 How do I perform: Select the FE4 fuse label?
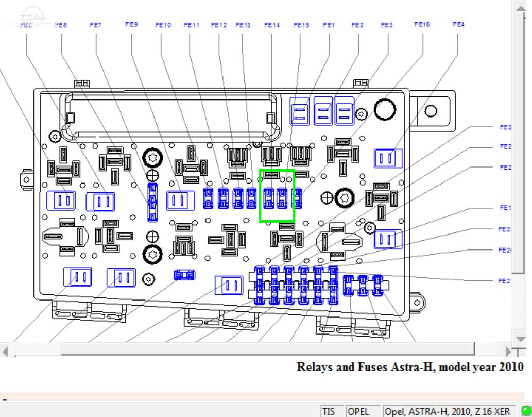(x=458, y=24)
